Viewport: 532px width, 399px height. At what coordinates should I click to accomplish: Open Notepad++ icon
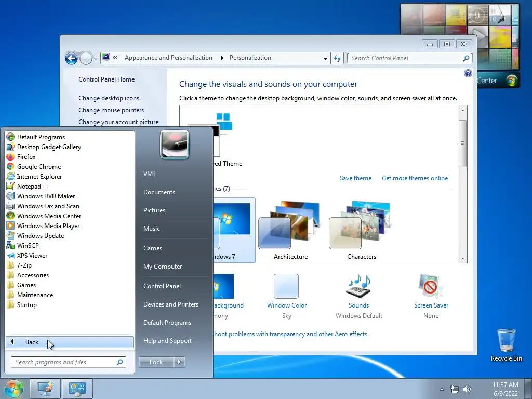(x=10, y=187)
